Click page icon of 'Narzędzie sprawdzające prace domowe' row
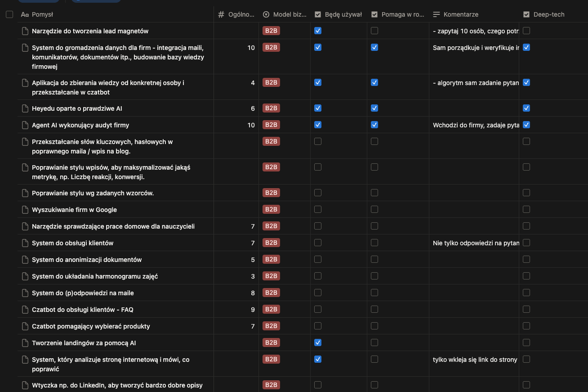Viewport: 588px width, 392px height. pos(26,226)
